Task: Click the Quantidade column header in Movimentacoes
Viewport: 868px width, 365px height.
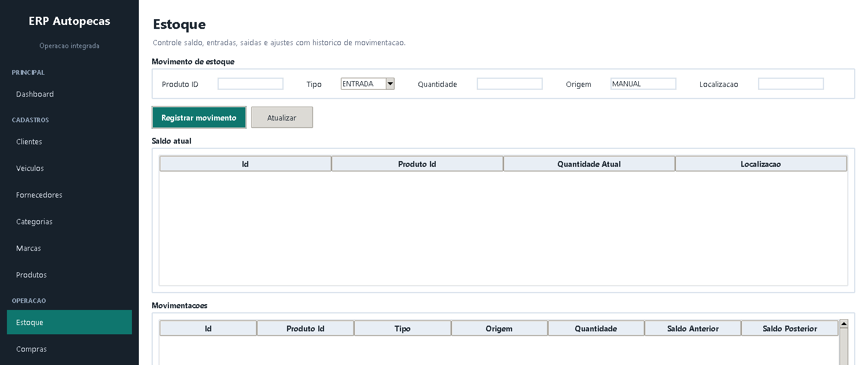Action: (596, 329)
